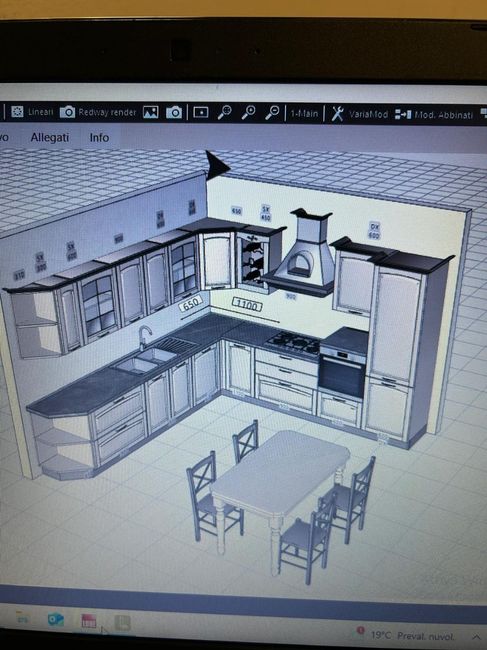487x650 pixels.
Task: Open the image picture icon in toolbar
Action: click(150, 112)
